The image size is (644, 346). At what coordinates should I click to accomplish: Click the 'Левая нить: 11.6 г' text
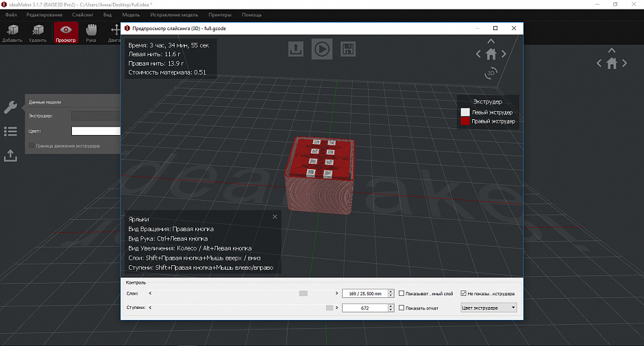click(x=154, y=54)
